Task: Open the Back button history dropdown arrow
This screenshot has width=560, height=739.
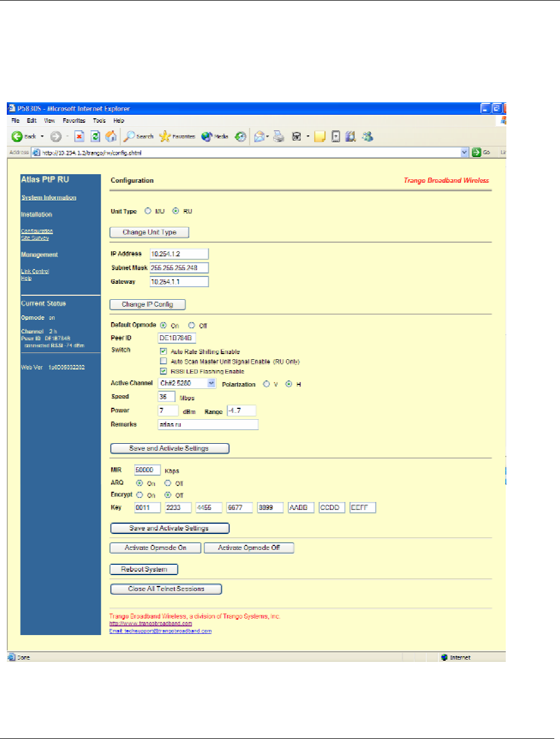Action: click(42, 136)
